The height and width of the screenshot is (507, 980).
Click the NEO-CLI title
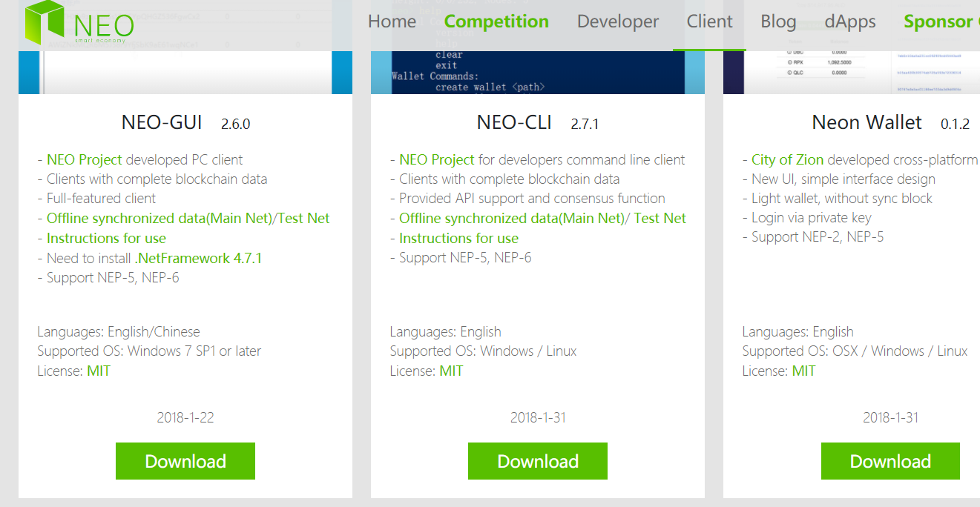click(x=514, y=122)
